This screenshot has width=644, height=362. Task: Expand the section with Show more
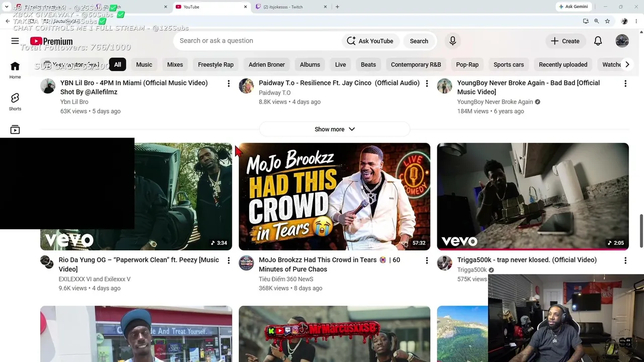[335, 129]
